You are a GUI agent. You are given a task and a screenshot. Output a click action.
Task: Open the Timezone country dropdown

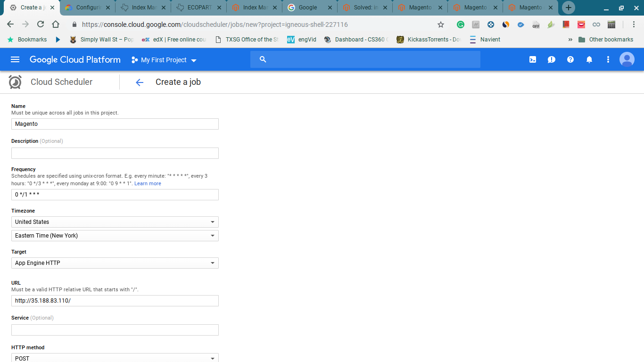pos(115,222)
